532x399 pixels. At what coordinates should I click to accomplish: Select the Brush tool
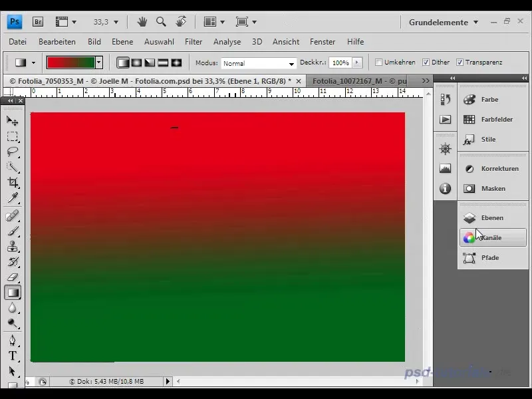pos(12,231)
